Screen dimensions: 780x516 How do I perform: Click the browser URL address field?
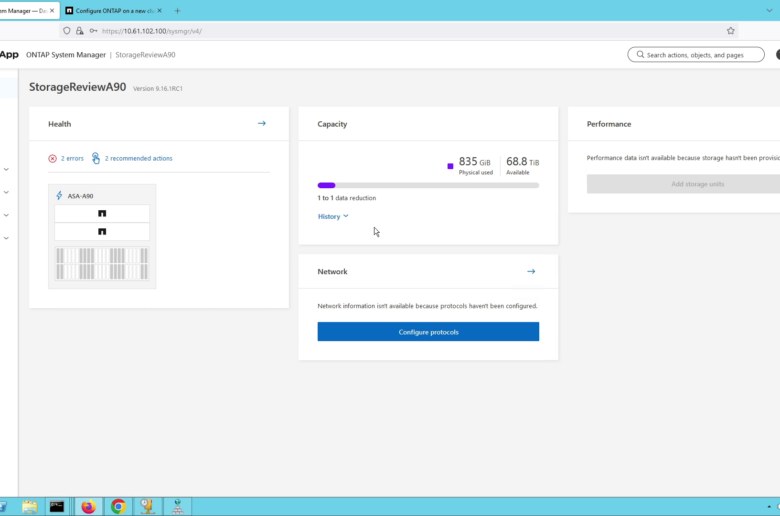click(x=398, y=31)
